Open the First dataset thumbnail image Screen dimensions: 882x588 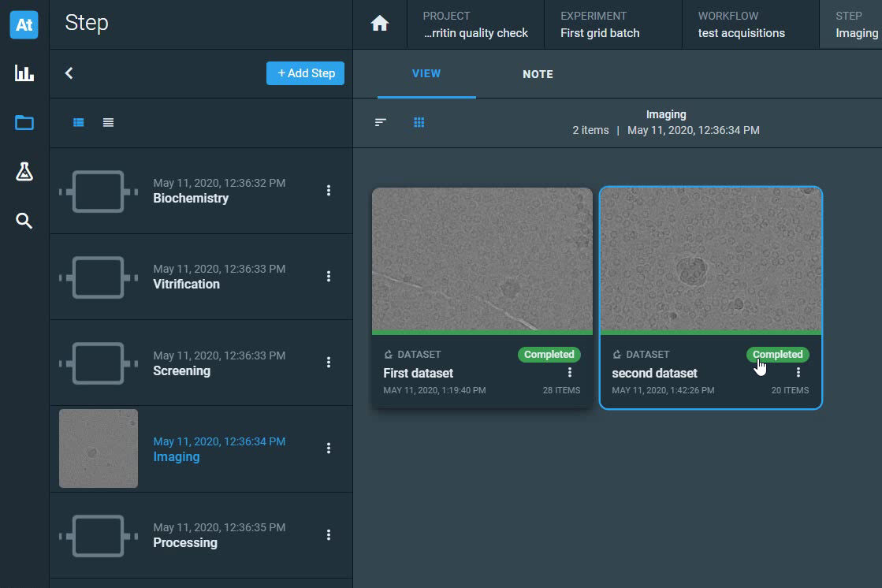pos(482,259)
